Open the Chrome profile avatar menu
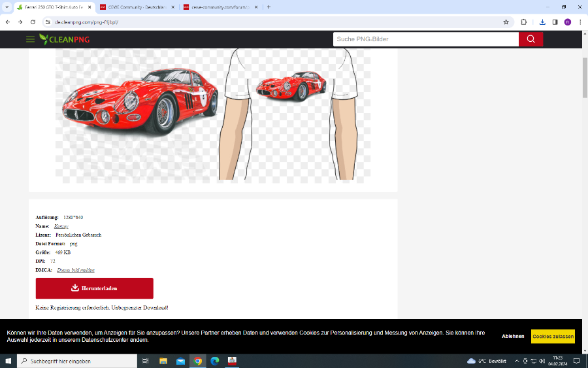The height and width of the screenshot is (368, 588). [567, 22]
